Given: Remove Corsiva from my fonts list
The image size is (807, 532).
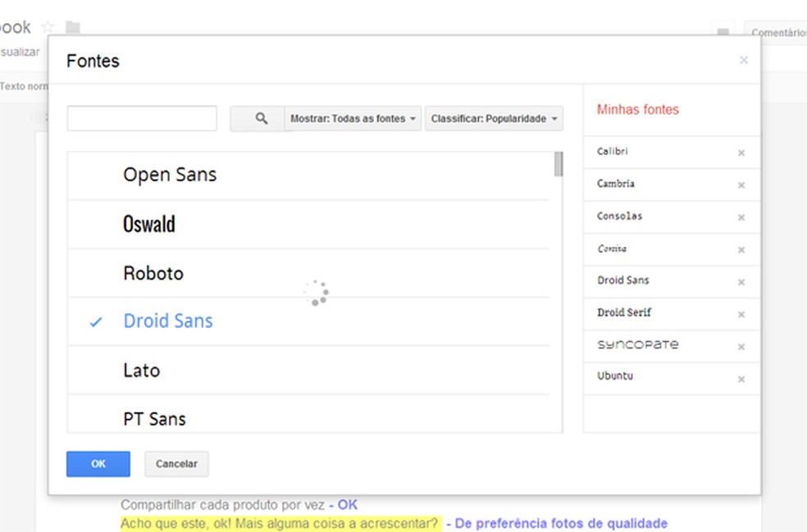Looking at the screenshot, I should pyautogui.click(x=741, y=250).
